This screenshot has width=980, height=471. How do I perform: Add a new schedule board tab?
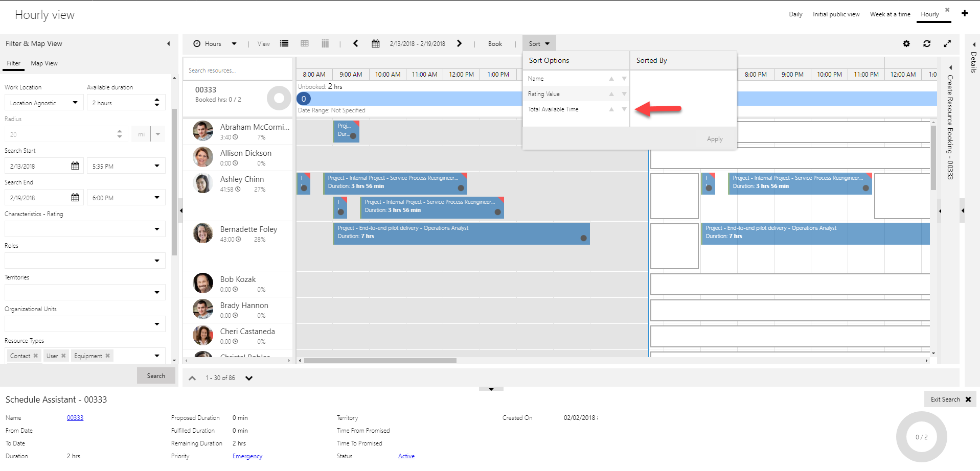965,13
